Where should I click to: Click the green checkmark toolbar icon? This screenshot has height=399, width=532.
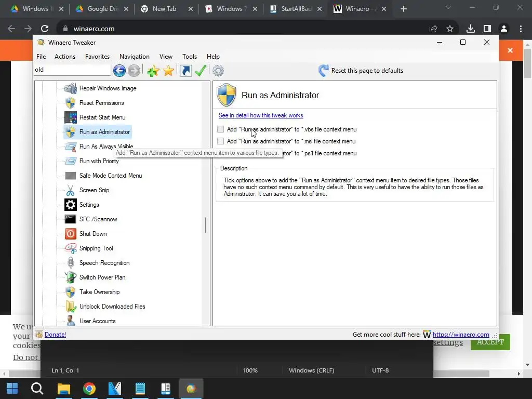(x=201, y=71)
